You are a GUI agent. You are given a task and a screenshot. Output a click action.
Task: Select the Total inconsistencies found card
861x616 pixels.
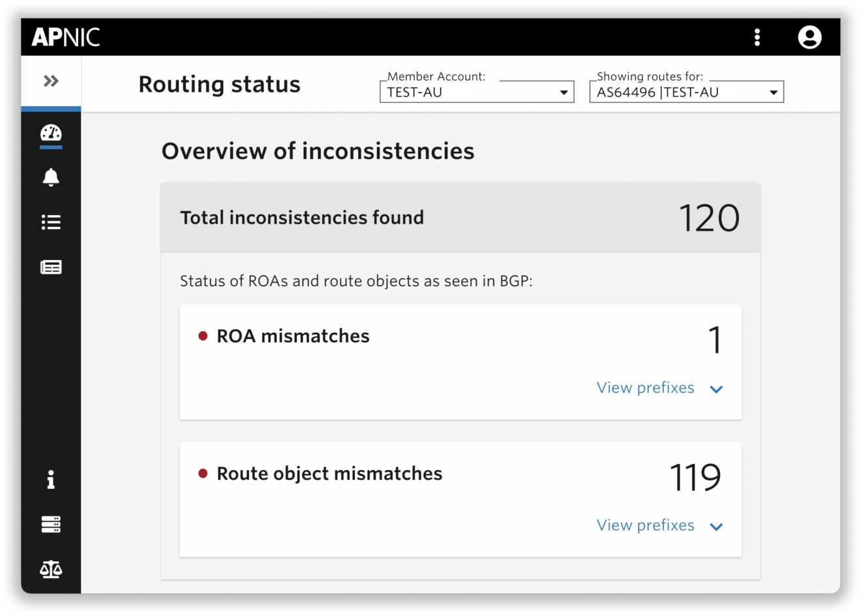coord(461,217)
